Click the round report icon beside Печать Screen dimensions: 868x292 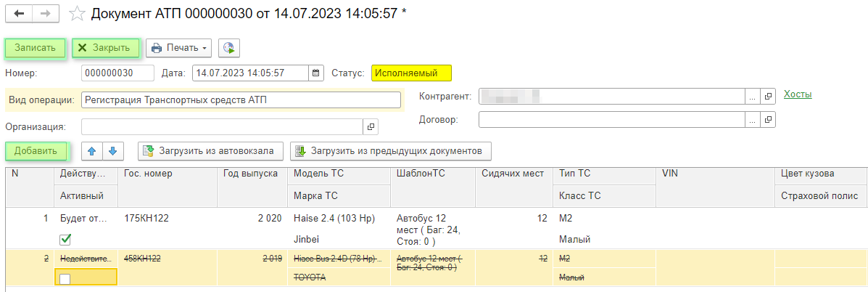pos(229,48)
